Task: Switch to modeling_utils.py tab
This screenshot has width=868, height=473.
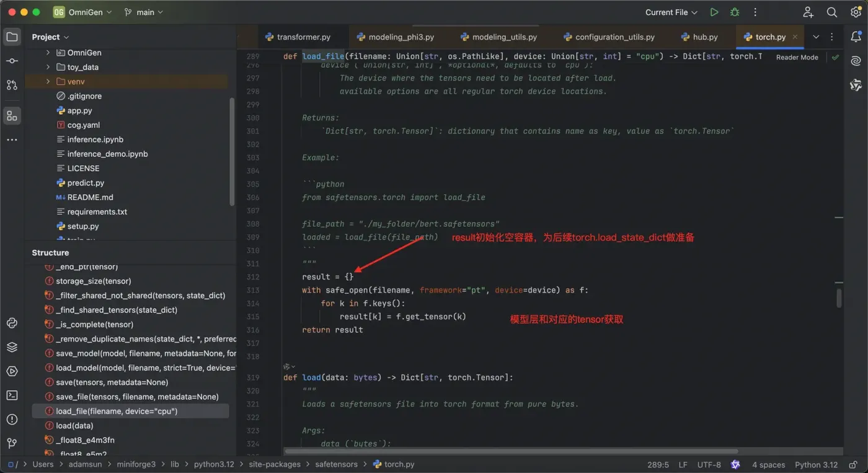Action: 498,37
